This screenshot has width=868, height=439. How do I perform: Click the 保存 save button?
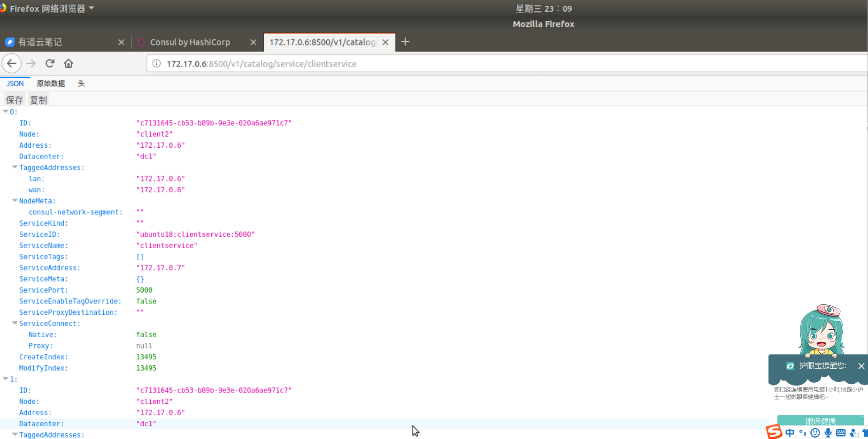[15, 100]
